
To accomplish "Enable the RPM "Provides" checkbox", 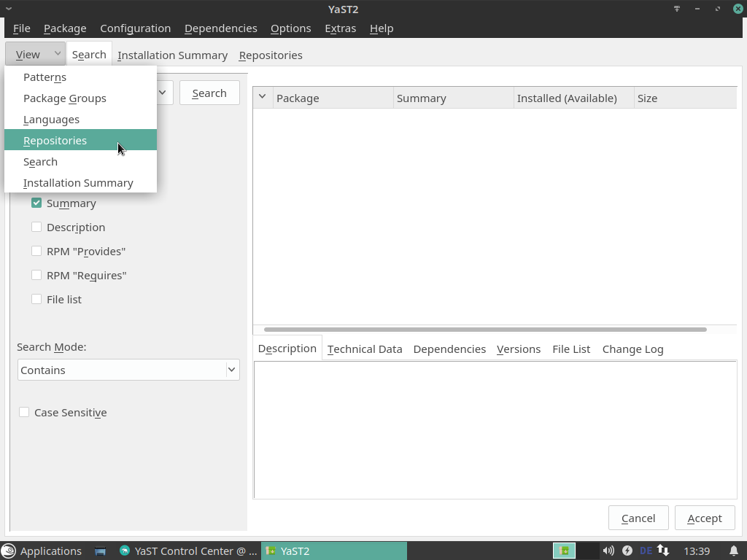I will (x=36, y=251).
